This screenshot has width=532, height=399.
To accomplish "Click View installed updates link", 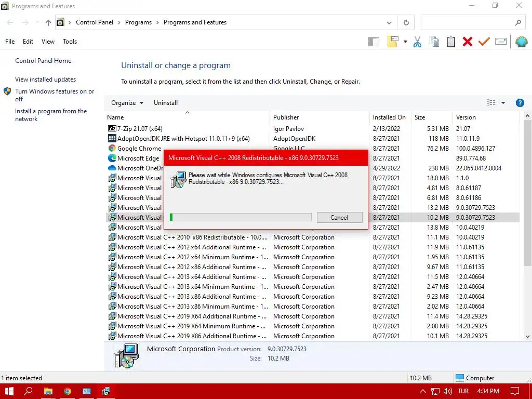I will click(46, 79).
